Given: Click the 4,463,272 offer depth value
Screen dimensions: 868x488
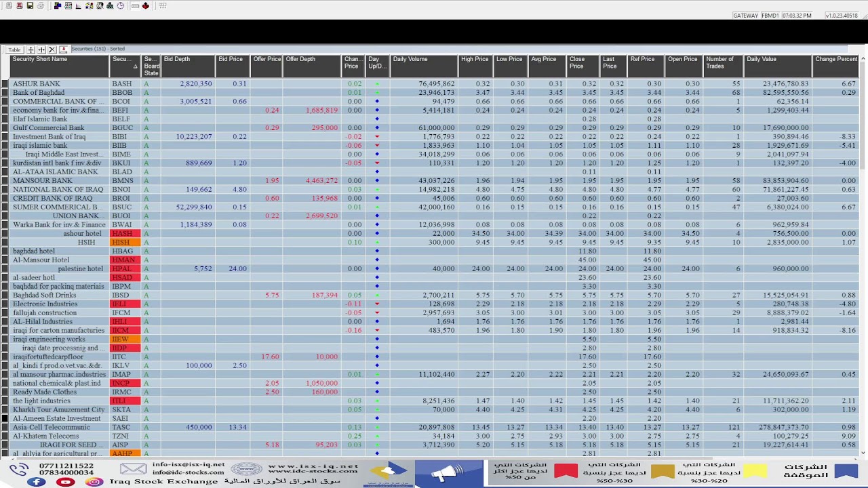Looking at the screenshot, I should coord(321,181).
